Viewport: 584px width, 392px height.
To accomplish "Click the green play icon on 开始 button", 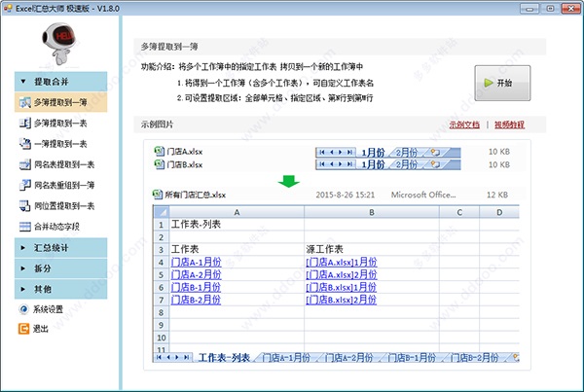I will 489,83.
